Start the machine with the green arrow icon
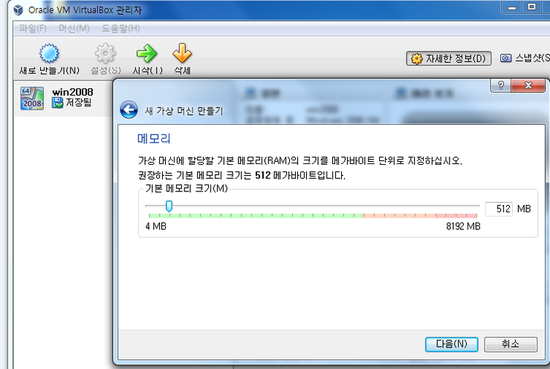The image size is (550, 369). [x=147, y=53]
